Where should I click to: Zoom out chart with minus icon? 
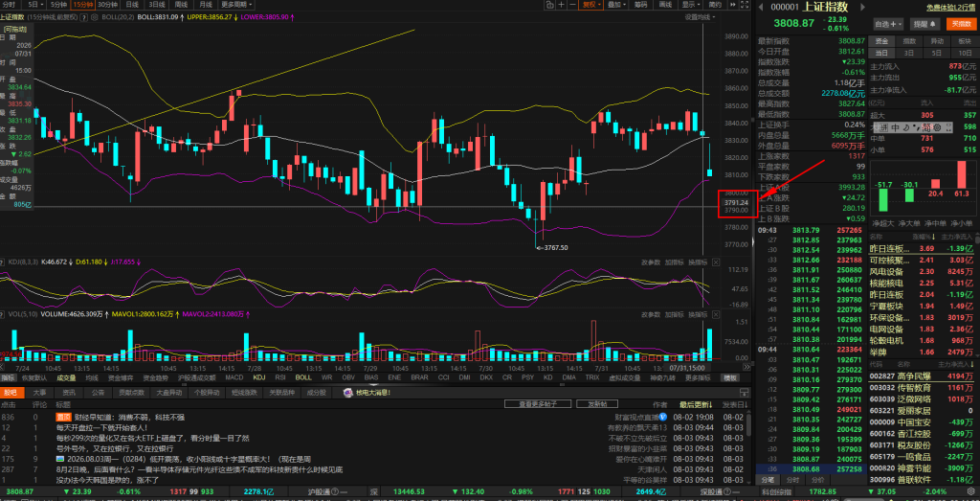[572, 5]
